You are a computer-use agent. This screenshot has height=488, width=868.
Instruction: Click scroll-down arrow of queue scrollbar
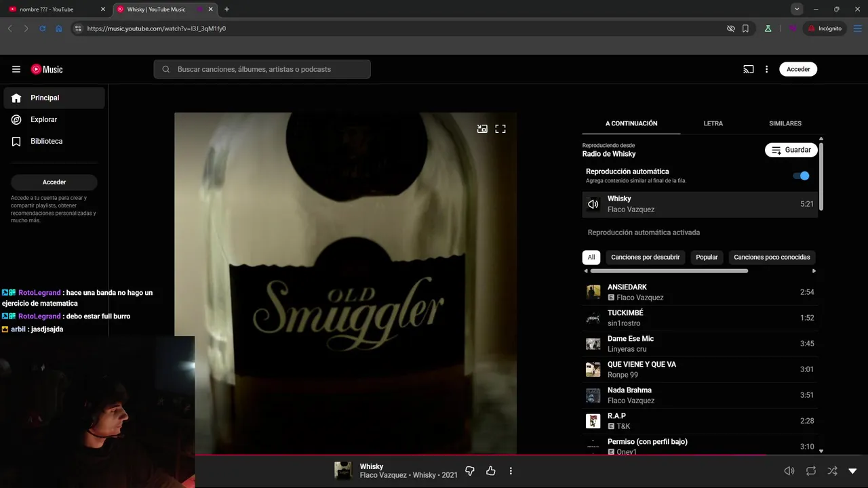(821, 451)
